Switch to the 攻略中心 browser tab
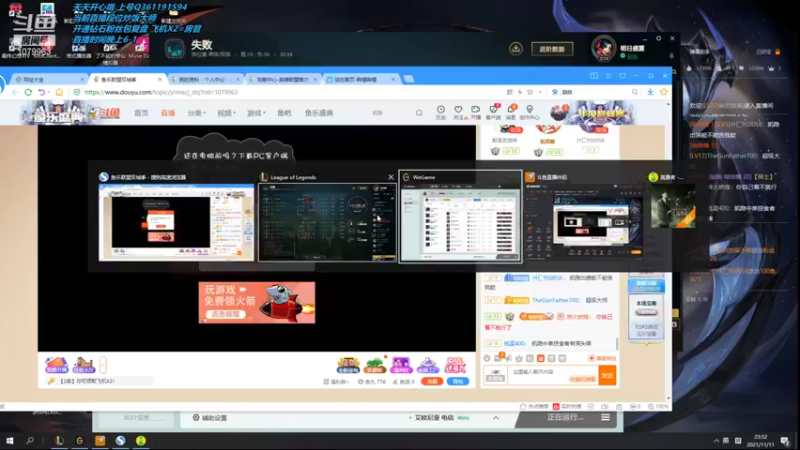This screenshot has height=450, width=800. 282,80
